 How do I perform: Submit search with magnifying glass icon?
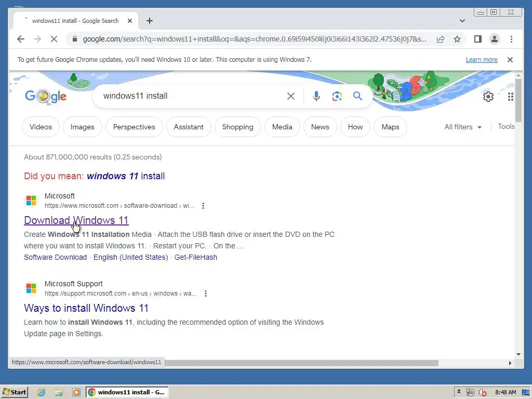tap(357, 96)
